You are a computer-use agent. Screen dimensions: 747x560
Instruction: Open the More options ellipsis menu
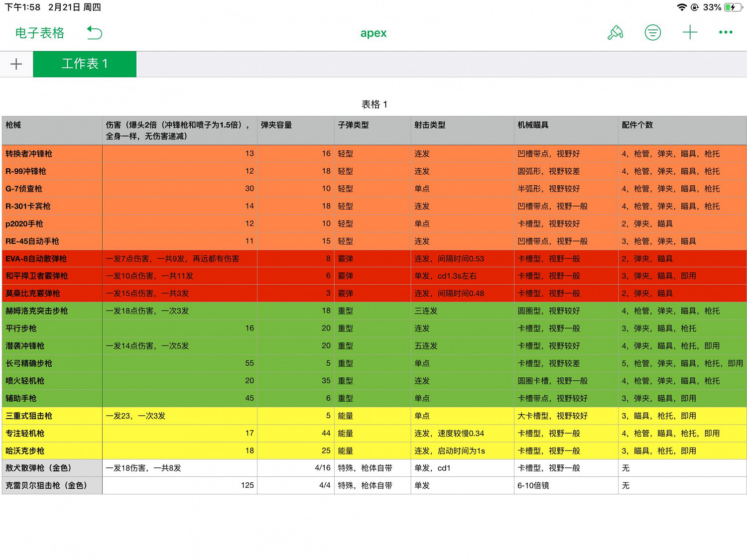(726, 32)
